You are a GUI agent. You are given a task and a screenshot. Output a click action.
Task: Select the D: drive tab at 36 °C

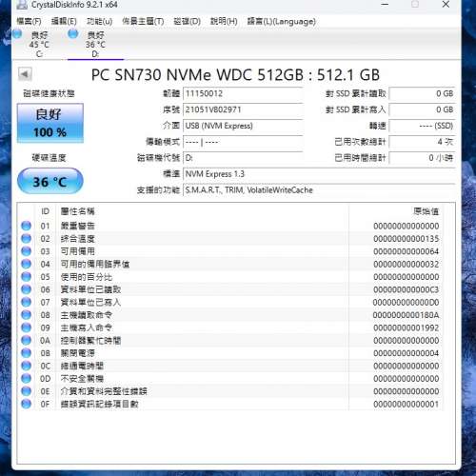click(95, 44)
